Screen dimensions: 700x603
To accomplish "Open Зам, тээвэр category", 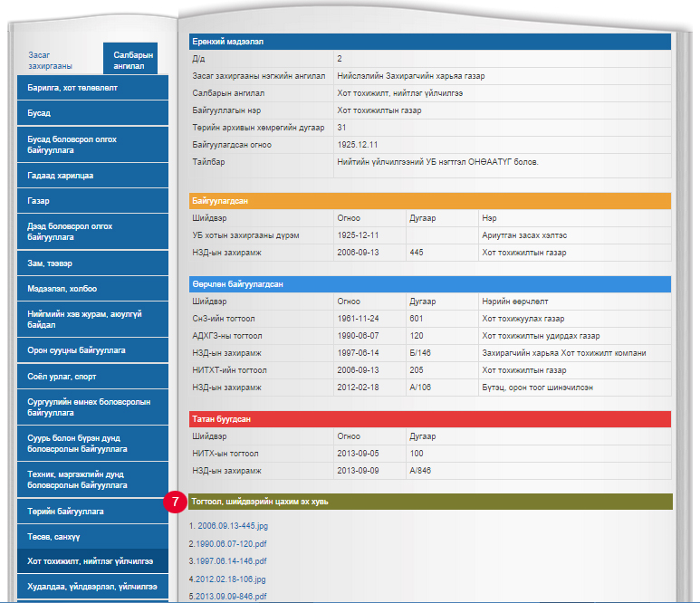I will [50, 263].
